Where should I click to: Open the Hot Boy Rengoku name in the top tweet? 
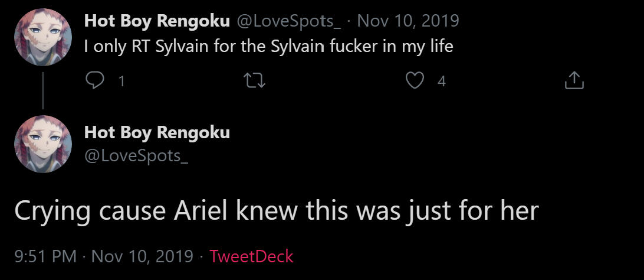click(x=157, y=21)
